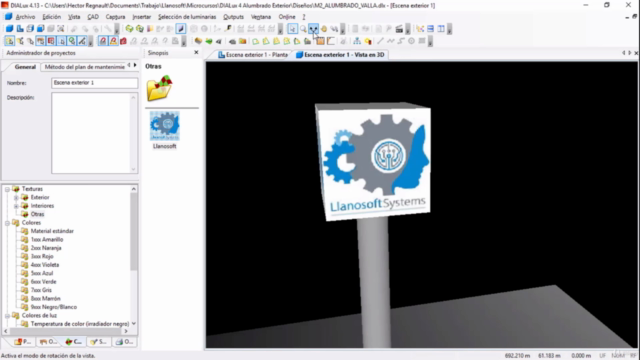Click the floor plan view icon
The width and height of the screenshot is (640, 360).
click(x=20, y=29)
